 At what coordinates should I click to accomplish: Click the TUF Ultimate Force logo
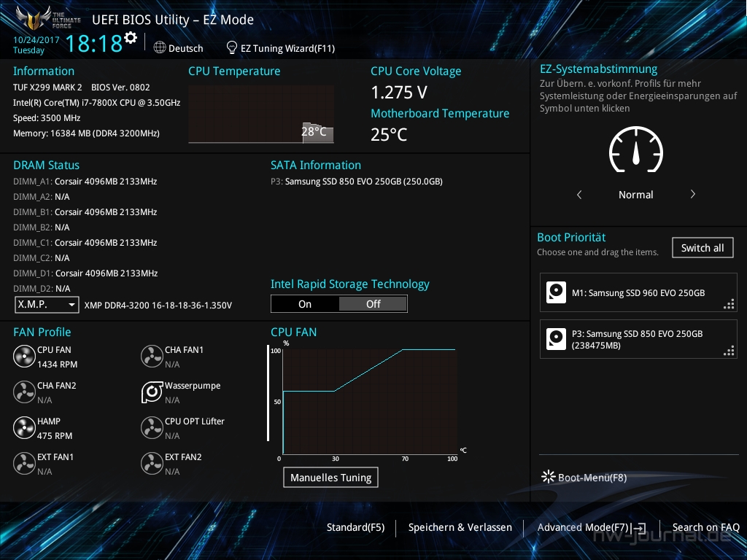(47, 18)
